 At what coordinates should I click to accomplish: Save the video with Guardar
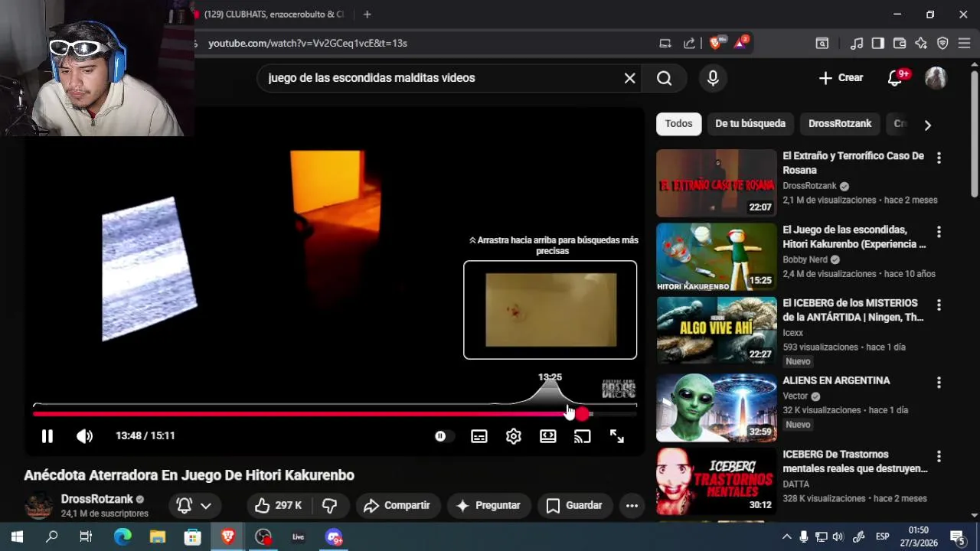coord(574,506)
